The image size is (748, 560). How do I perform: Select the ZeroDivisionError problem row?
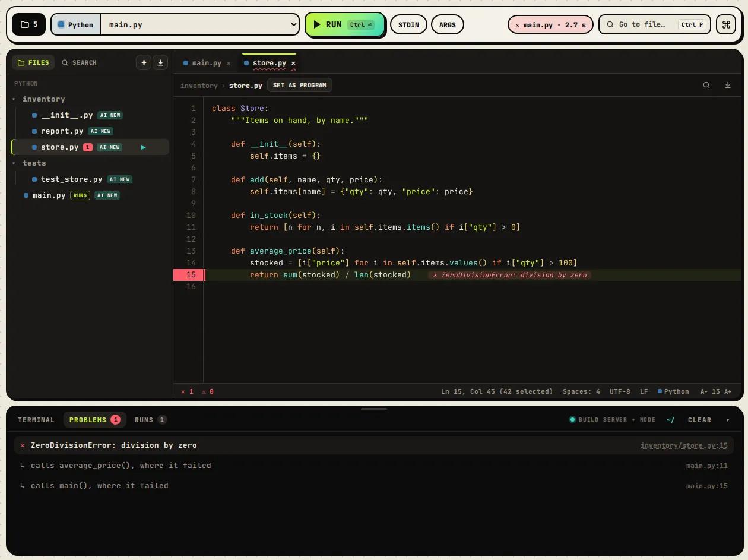tap(374, 445)
